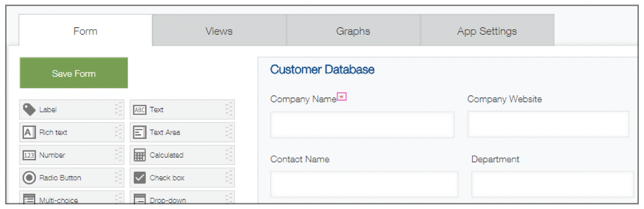Select the Text field ABC icon
The width and height of the screenshot is (644, 209).
pyautogui.click(x=139, y=110)
